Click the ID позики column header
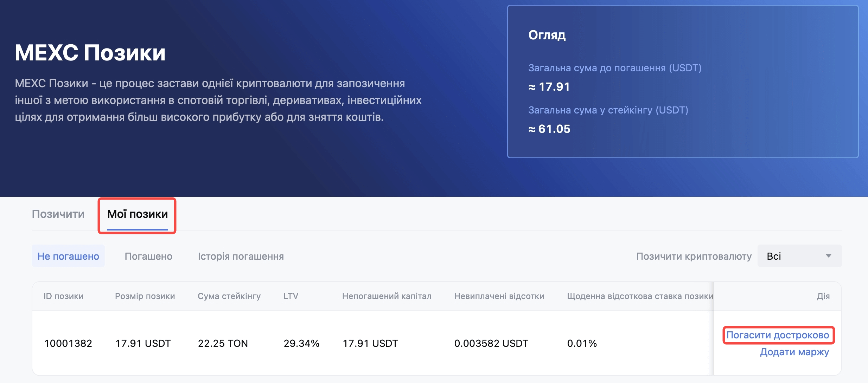Screen dimensions: 868x383 pos(64,296)
